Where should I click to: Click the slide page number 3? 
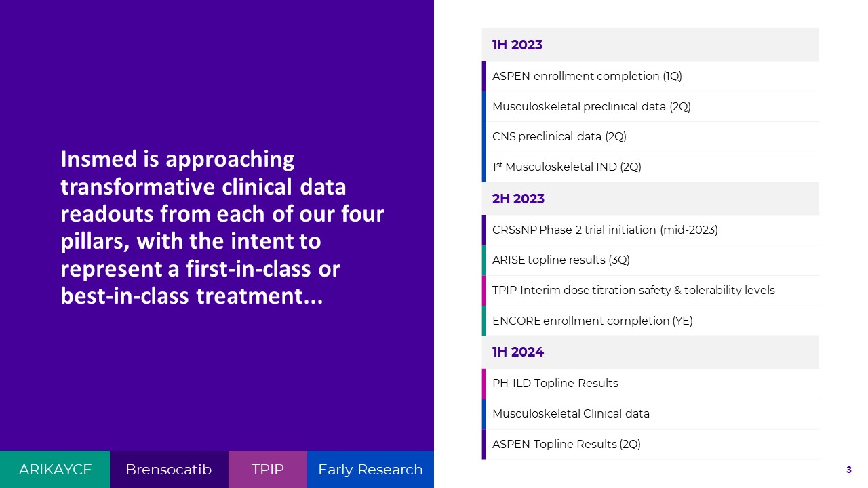[x=848, y=470]
